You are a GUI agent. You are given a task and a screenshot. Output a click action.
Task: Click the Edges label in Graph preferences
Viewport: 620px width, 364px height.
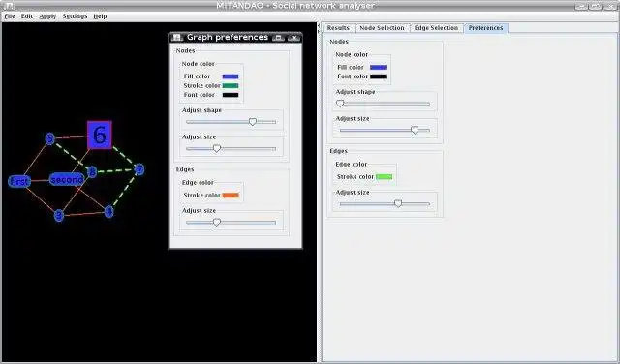(x=185, y=169)
